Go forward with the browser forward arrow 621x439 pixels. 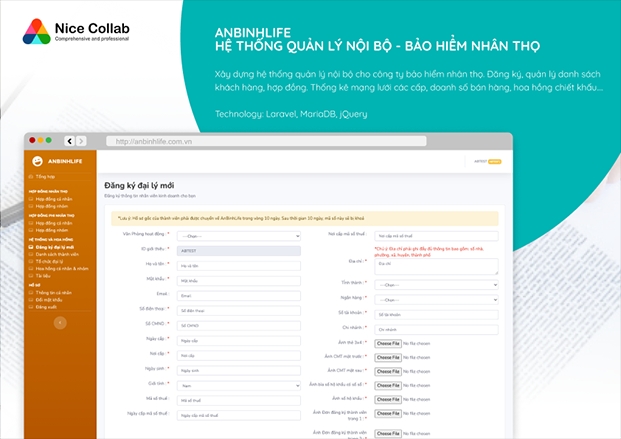(x=81, y=141)
